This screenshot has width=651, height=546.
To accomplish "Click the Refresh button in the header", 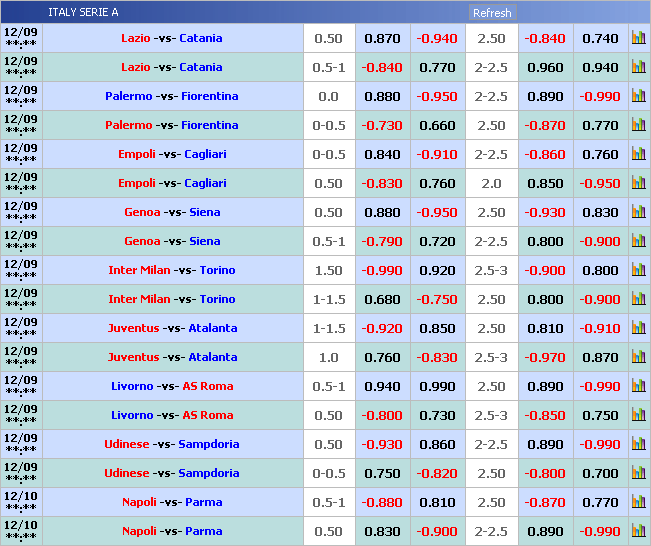I will coord(492,13).
